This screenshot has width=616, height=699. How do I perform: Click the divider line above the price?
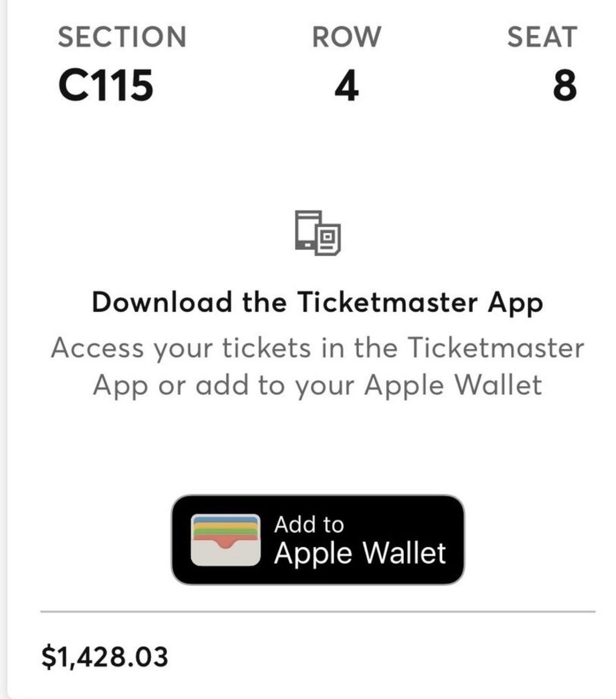point(318,612)
